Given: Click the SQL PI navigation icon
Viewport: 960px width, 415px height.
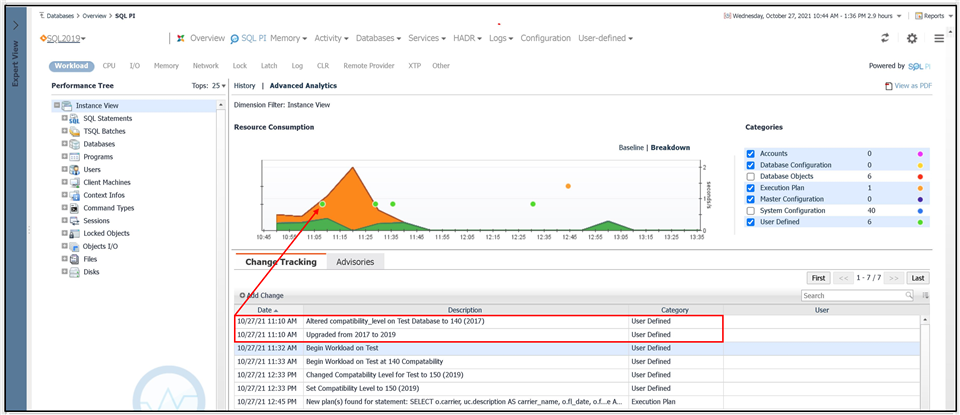Looking at the screenshot, I should tap(234, 39).
